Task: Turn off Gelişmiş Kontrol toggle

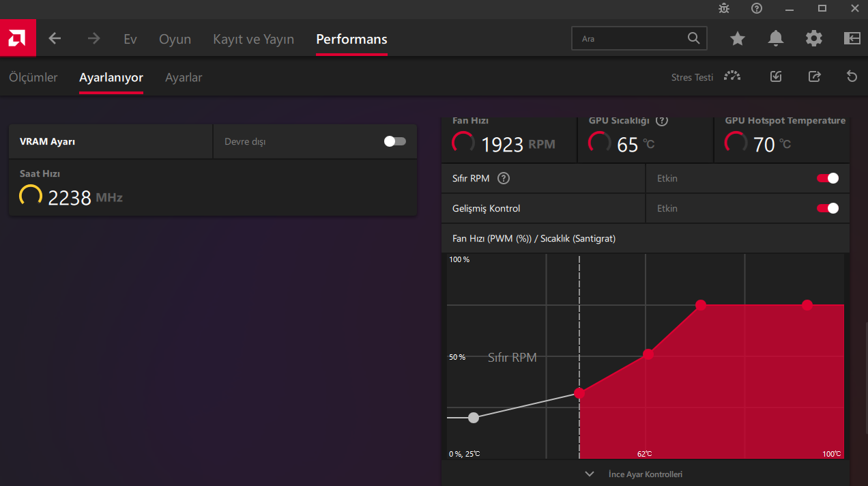Action: pyautogui.click(x=828, y=208)
